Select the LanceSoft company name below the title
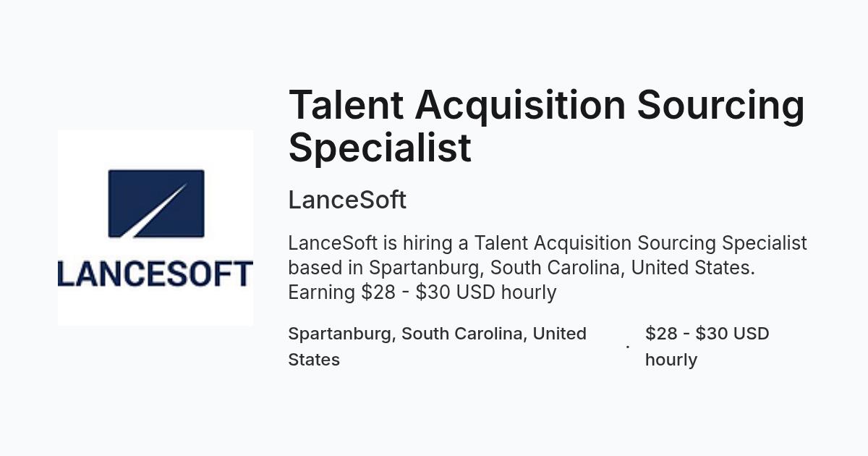This screenshot has width=868, height=456. (347, 200)
